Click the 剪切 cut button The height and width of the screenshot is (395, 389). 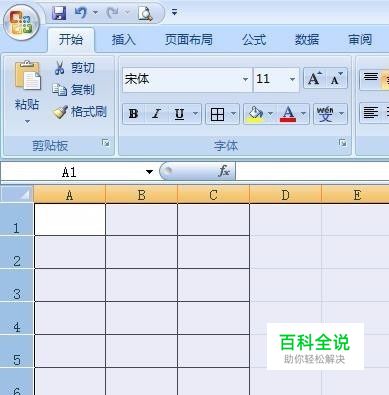[x=75, y=68]
